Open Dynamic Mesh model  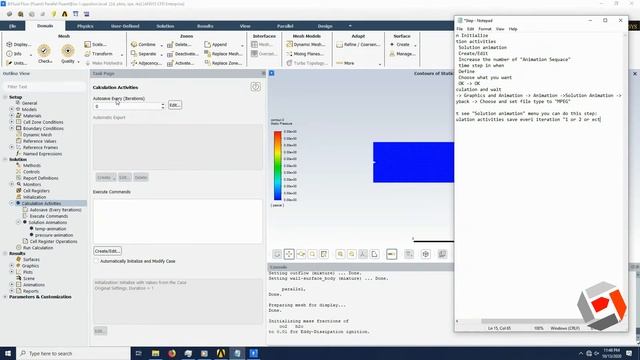coord(306,44)
